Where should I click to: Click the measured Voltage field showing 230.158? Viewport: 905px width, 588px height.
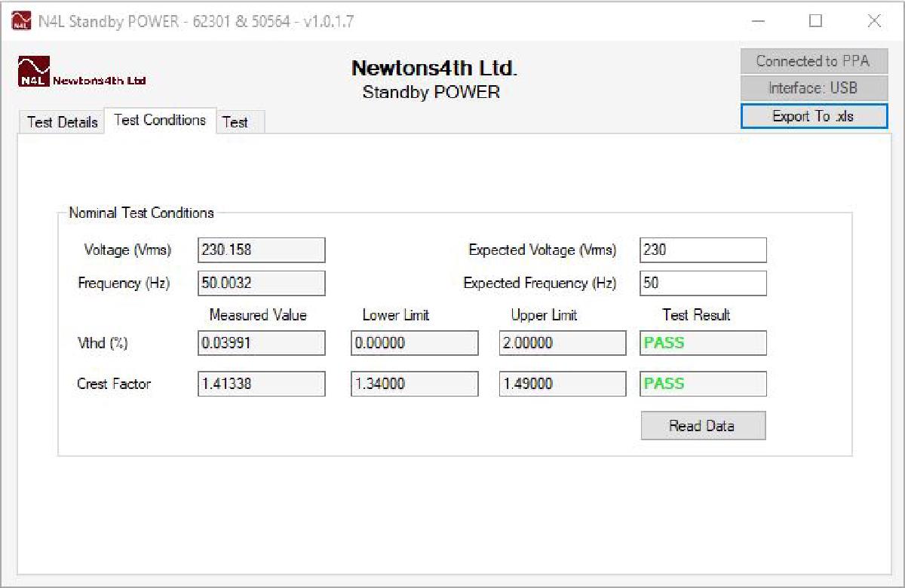tap(260, 250)
